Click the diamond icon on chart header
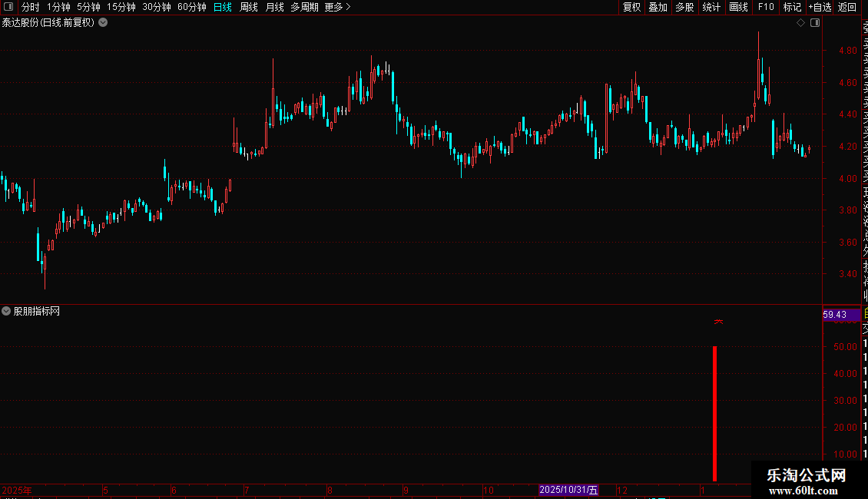 [800, 23]
